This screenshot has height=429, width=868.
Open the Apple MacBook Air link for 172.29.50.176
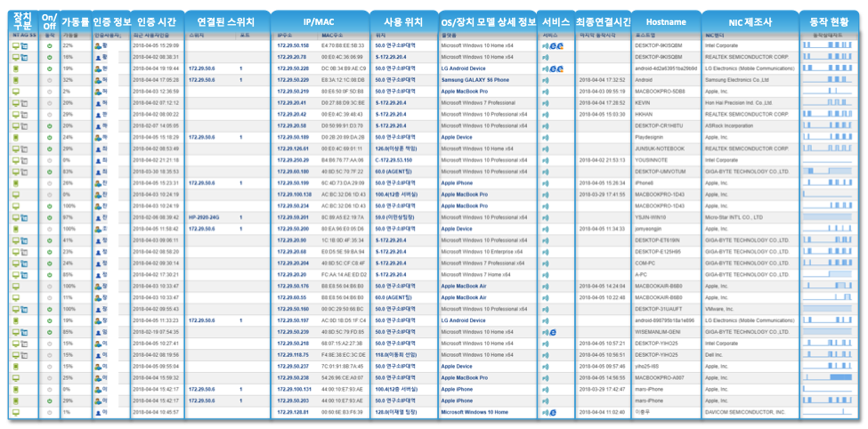464,287
